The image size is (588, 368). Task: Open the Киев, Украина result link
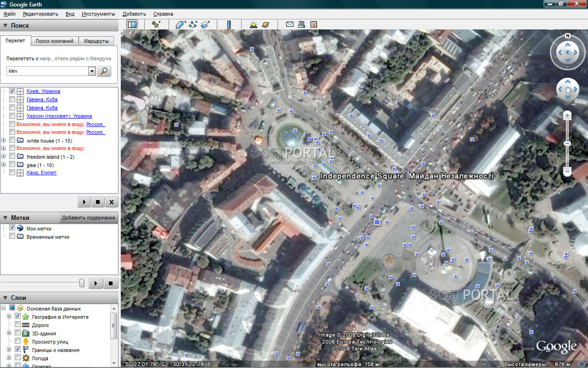point(43,91)
